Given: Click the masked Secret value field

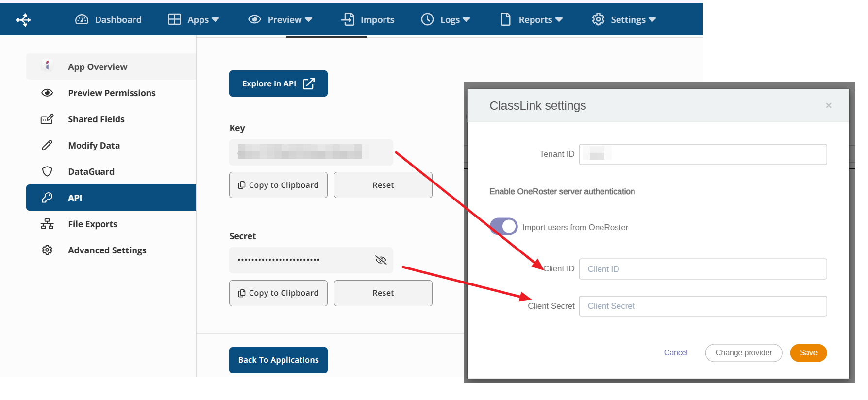Looking at the screenshot, I should (311, 260).
